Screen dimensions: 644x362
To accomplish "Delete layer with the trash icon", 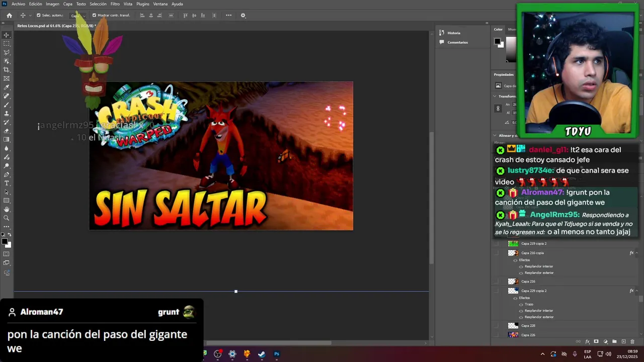I will coord(632,342).
